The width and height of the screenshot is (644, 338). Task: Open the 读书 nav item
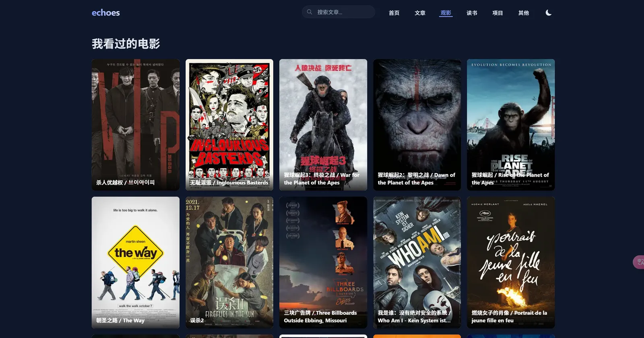pyautogui.click(x=472, y=13)
